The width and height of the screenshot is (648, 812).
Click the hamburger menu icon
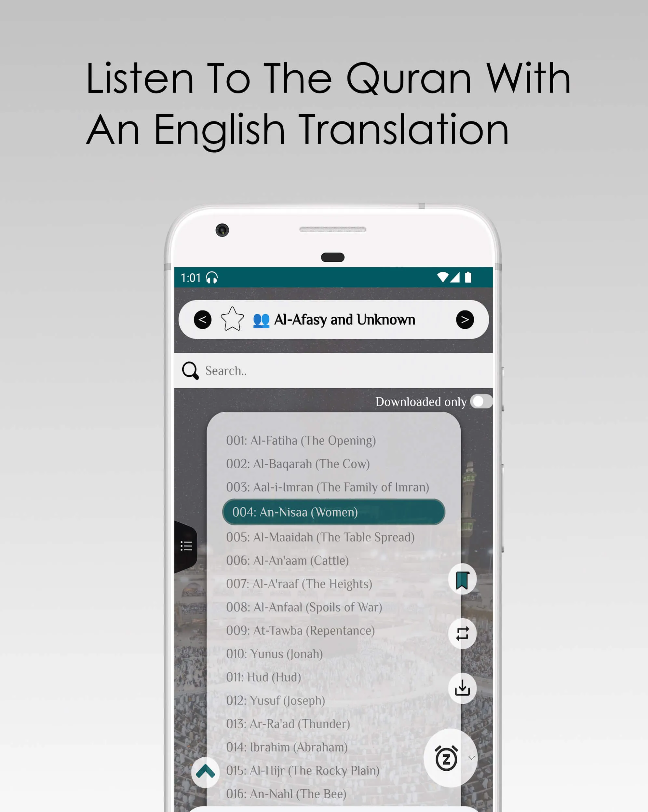point(188,545)
